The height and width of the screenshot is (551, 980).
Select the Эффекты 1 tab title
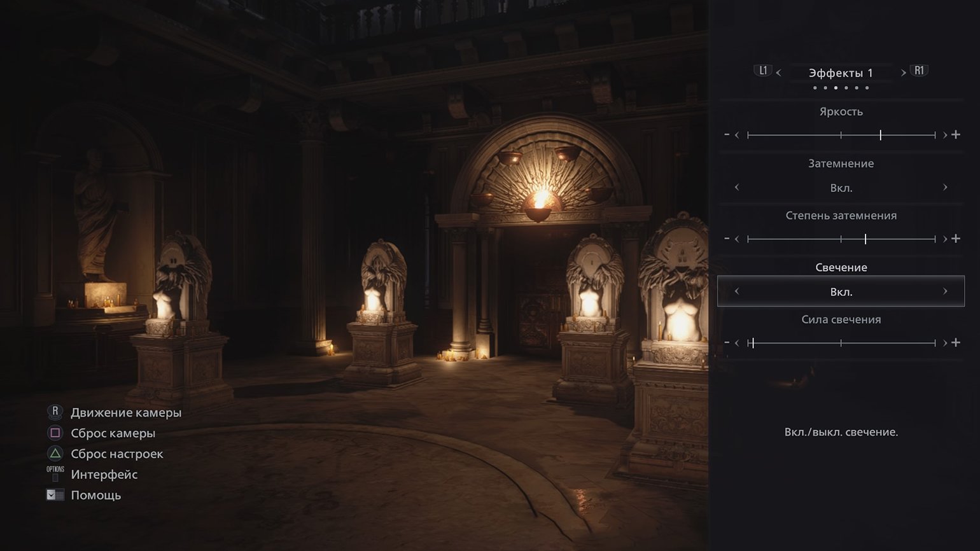[841, 73]
